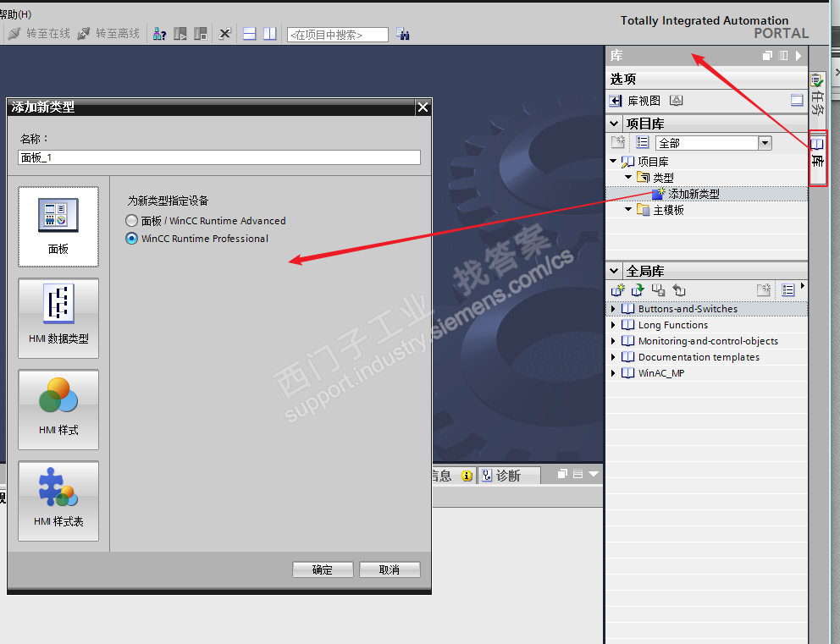Viewport: 840px width, 644px height.
Task: Click create new global library icon
Action: (618, 290)
